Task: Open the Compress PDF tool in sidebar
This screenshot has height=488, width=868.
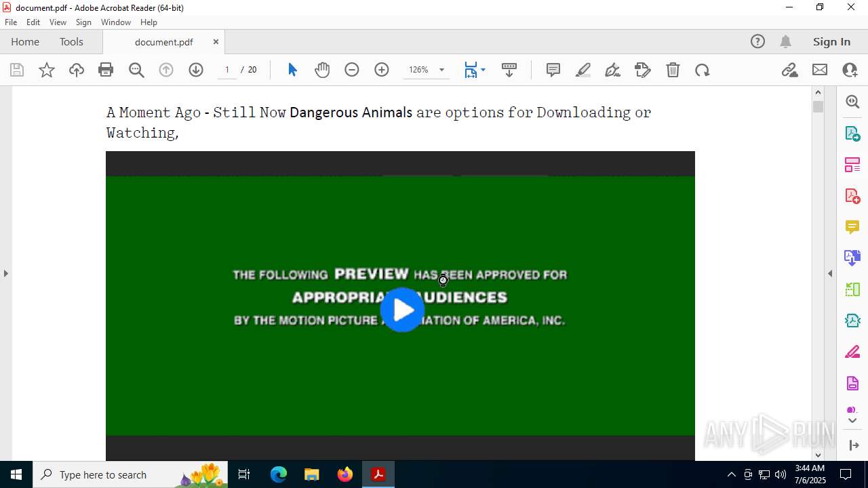Action: [852, 321]
